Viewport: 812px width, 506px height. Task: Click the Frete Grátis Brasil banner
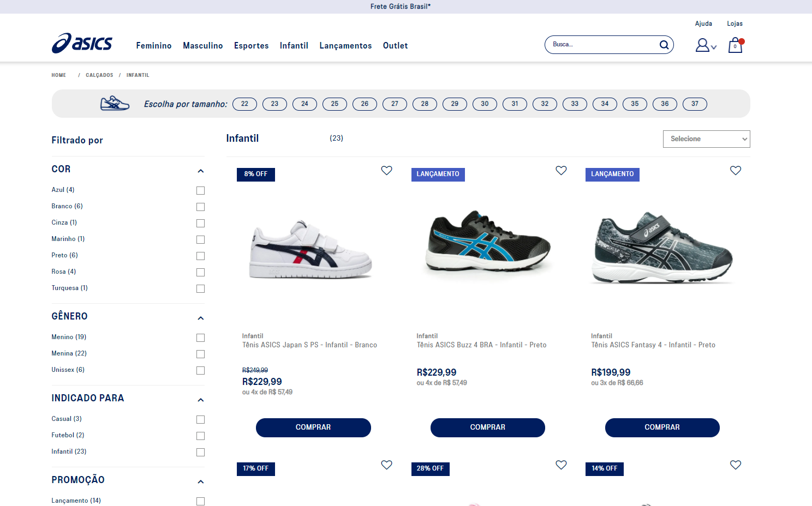click(x=401, y=7)
